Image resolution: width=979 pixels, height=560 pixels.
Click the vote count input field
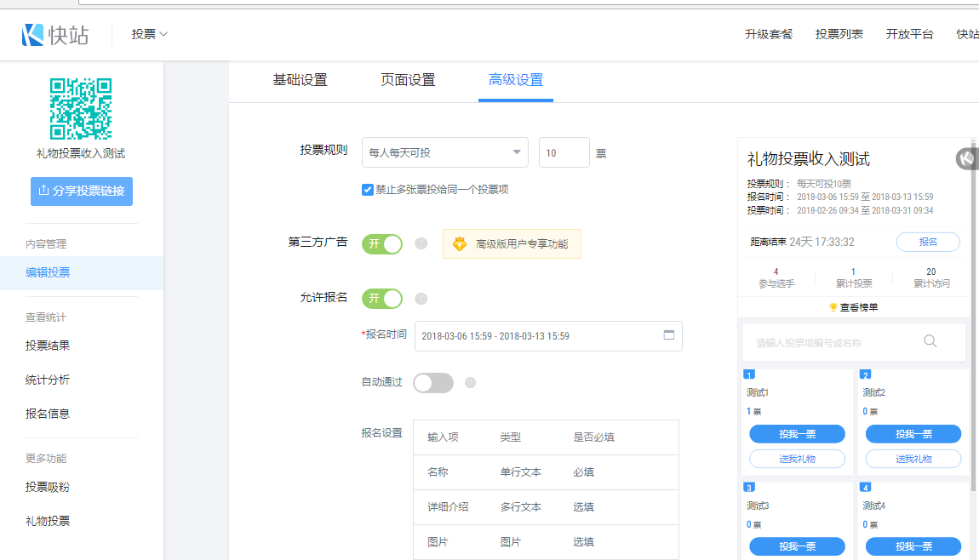(564, 153)
